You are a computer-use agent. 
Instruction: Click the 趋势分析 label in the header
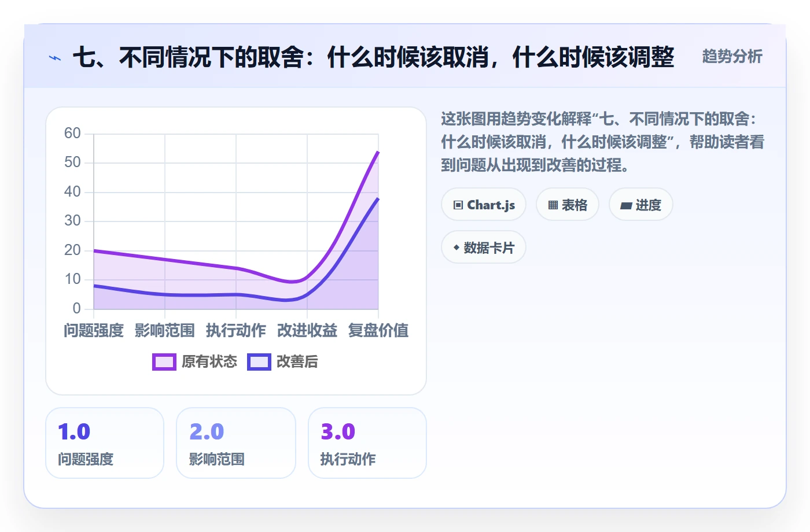(732, 57)
